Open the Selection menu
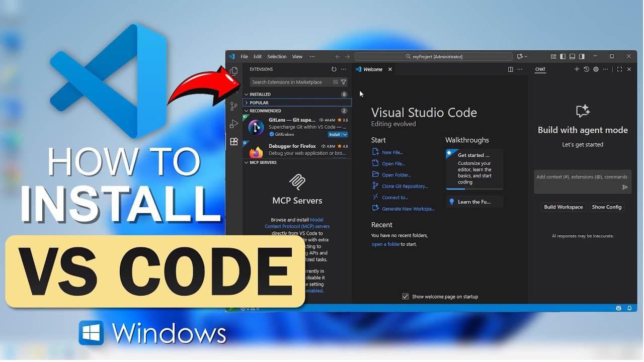The width and height of the screenshot is (644, 362). 277,57
